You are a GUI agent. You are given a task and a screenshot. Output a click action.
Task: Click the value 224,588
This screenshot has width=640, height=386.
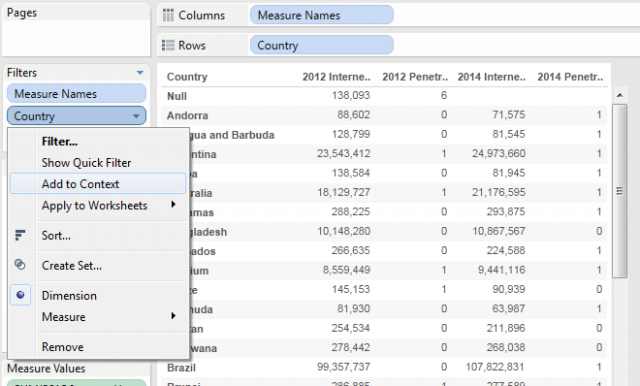point(506,251)
